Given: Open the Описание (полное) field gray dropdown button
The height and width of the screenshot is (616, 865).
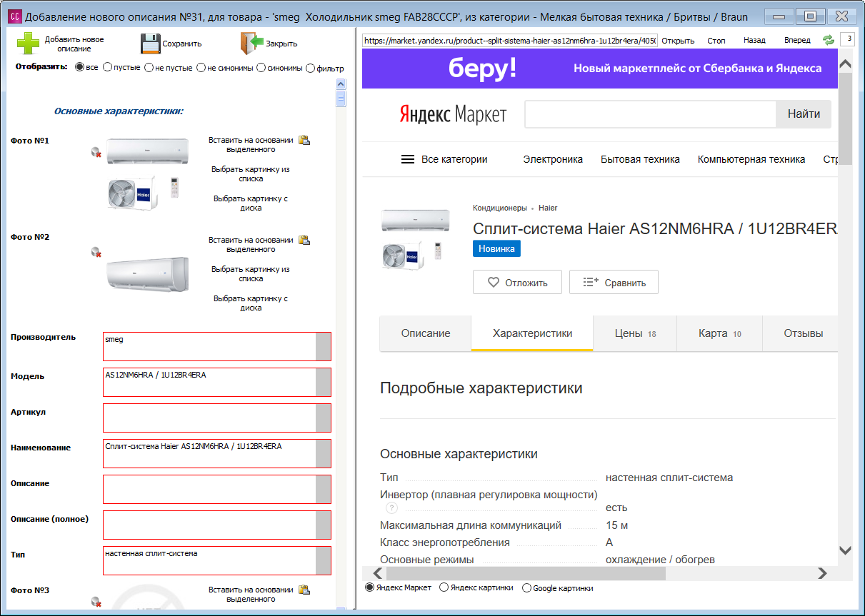Looking at the screenshot, I should tap(323, 525).
